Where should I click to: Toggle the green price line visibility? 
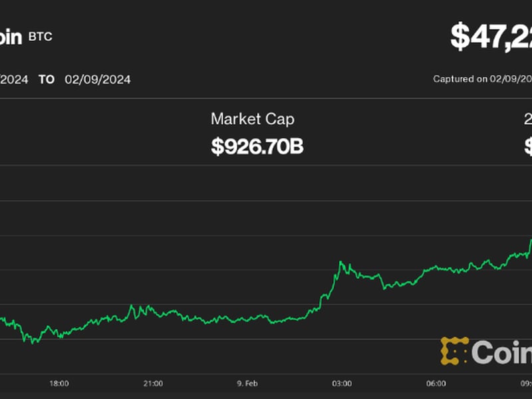(199, 319)
